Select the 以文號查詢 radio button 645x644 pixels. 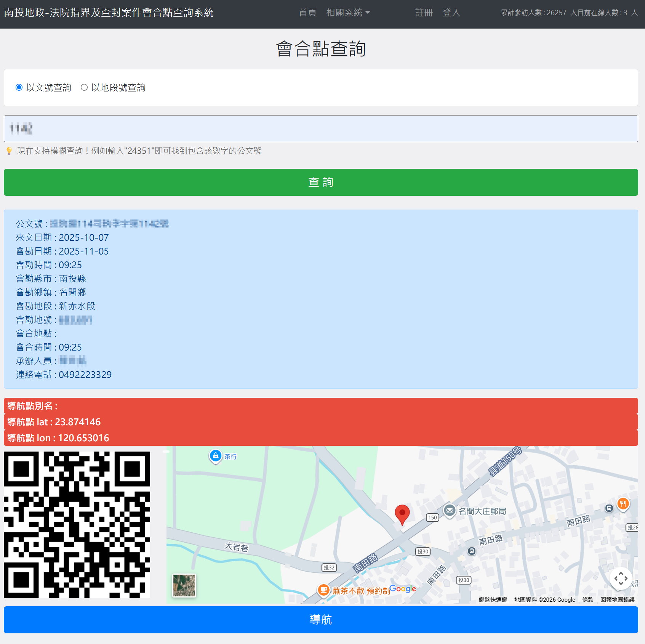click(x=19, y=87)
